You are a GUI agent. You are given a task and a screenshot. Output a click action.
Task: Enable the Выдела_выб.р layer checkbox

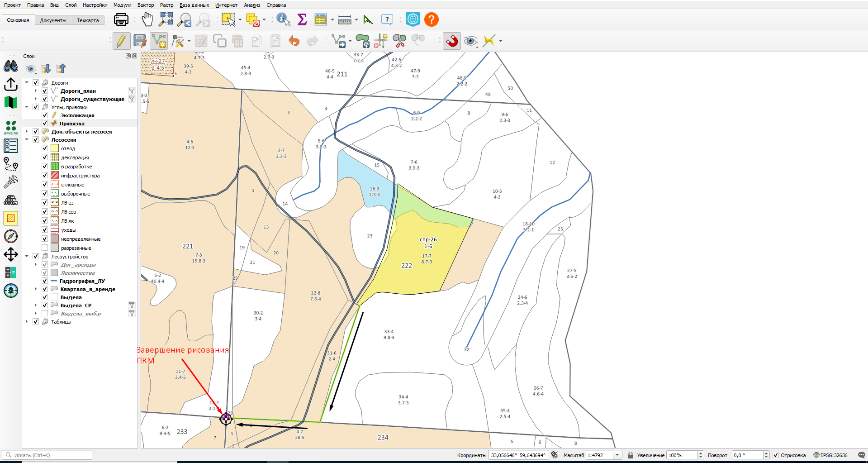click(x=45, y=313)
